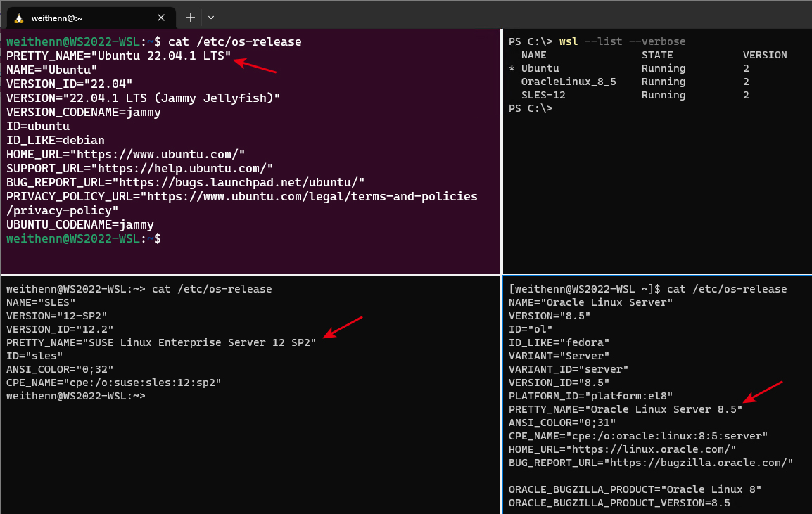Click the Jammy Jellyfish VERSION line
This screenshot has height=514, width=812.
(x=144, y=98)
